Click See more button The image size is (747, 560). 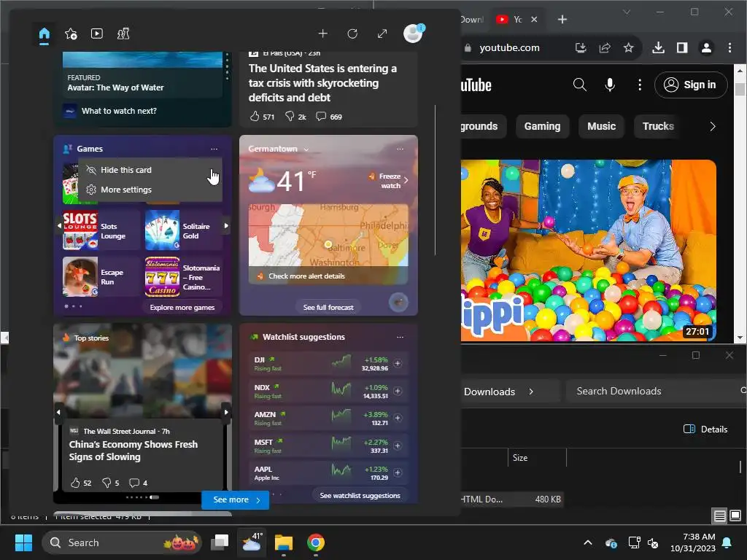coord(236,500)
